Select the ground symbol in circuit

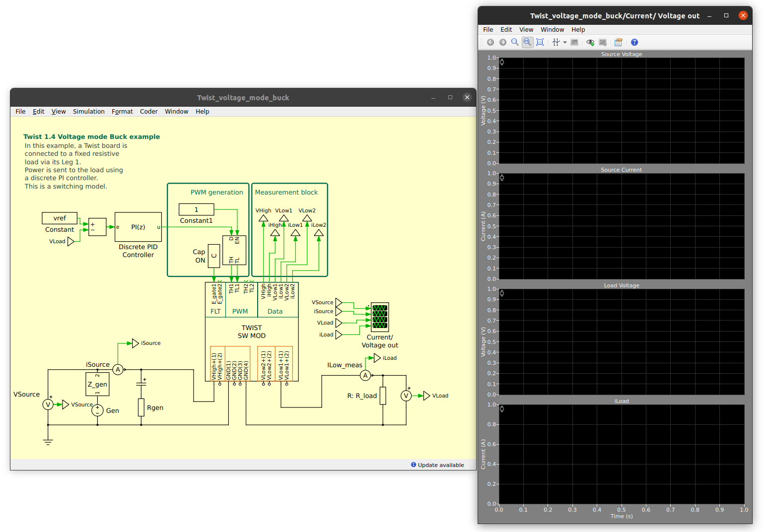pos(48,441)
